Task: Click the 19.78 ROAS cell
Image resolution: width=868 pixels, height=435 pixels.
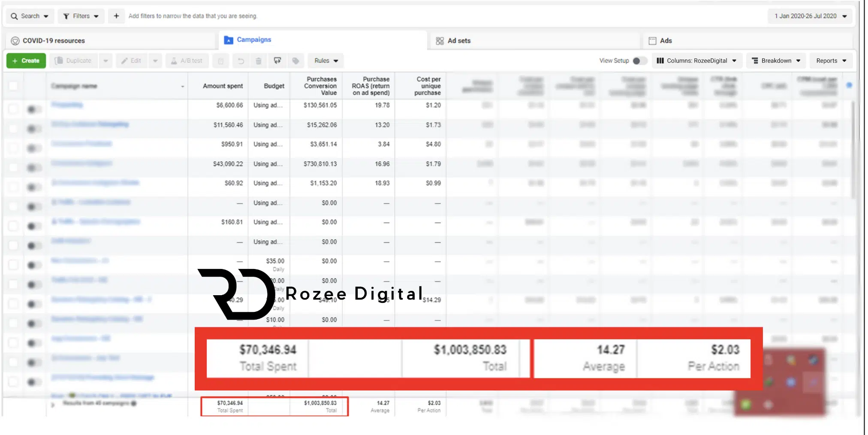Action: [x=382, y=105]
